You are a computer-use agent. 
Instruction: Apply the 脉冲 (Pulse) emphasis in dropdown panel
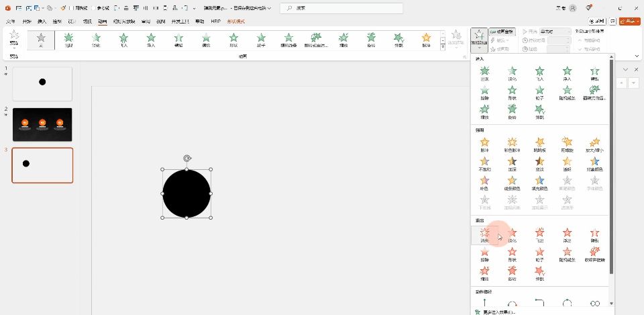(484, 145)
